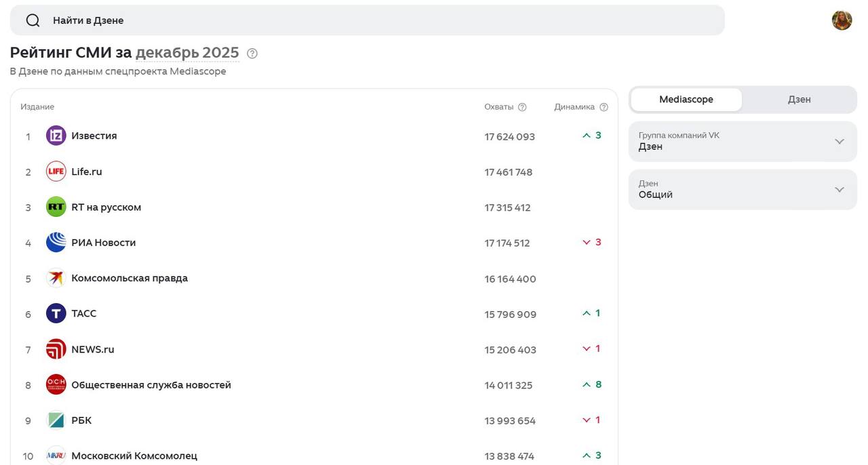This screenshot has height=465, width=868.
Task: Click the RT на русском logo
Action: tap(56, 207)
